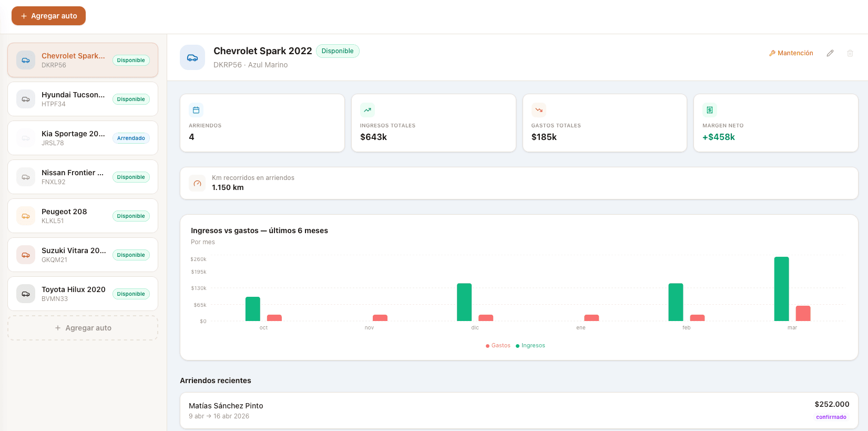Screen dimensions: 868x431
Task: Open Suzuki Vitara from the car list
Action: (83, 255)
